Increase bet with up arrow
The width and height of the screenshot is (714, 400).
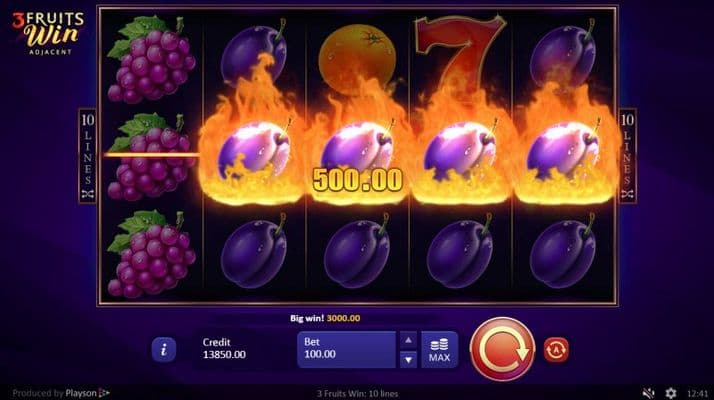tap(408, 340)
